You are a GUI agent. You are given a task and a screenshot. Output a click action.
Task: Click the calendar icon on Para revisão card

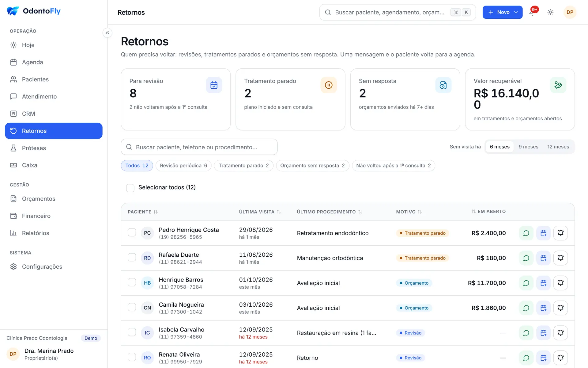[214, 85]
